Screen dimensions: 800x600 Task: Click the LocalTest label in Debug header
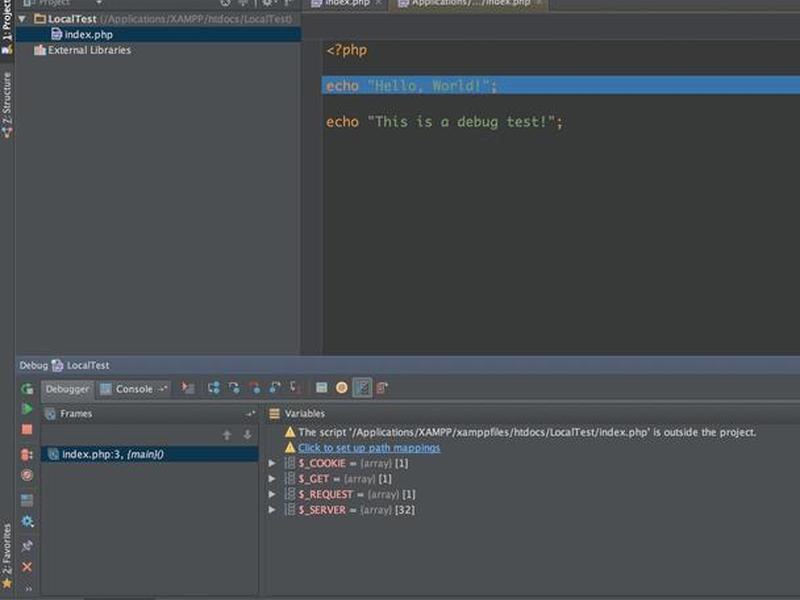(88, 365)
